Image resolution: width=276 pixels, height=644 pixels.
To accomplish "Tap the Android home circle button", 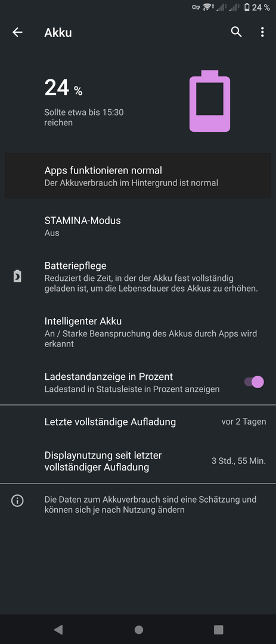I will (139, 629).
